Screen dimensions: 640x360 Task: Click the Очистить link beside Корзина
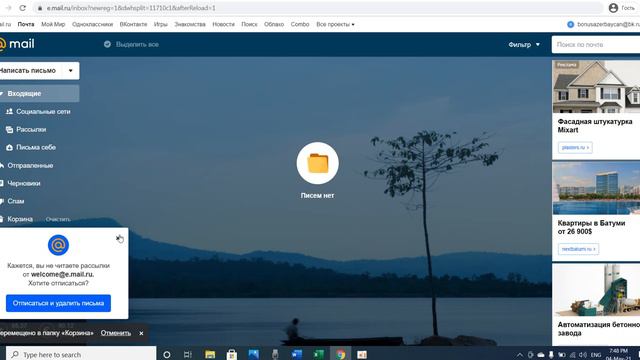tap(58, 219)
